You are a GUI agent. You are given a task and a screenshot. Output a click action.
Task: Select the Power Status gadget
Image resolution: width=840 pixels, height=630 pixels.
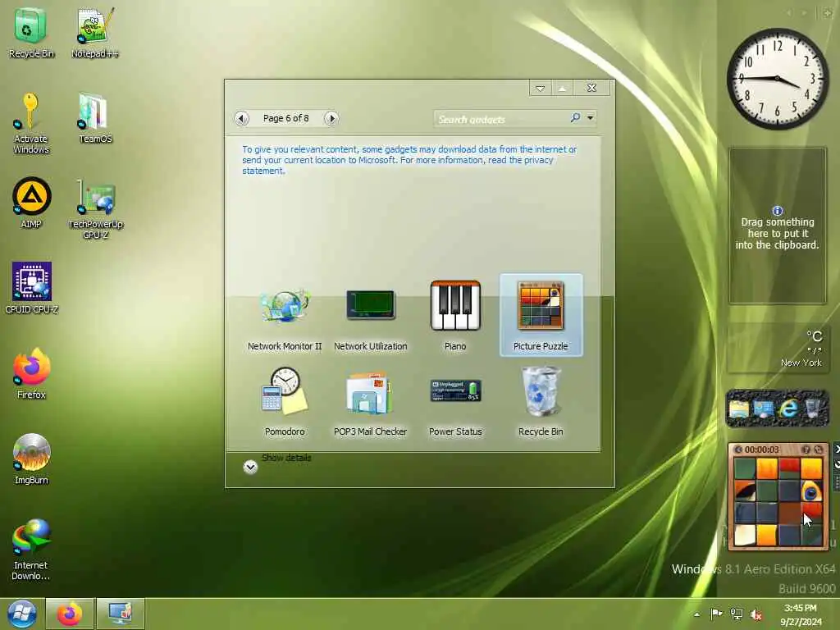click(x=455, y=402)
